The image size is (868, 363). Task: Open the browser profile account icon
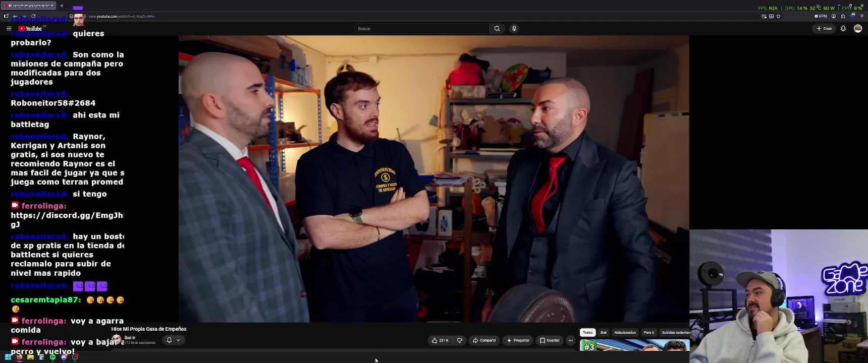point(834,16)
